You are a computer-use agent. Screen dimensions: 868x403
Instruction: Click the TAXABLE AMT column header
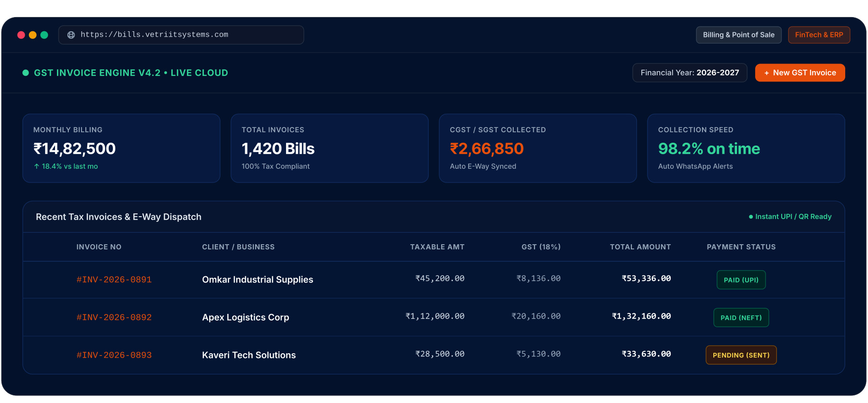tap(437, 247)
